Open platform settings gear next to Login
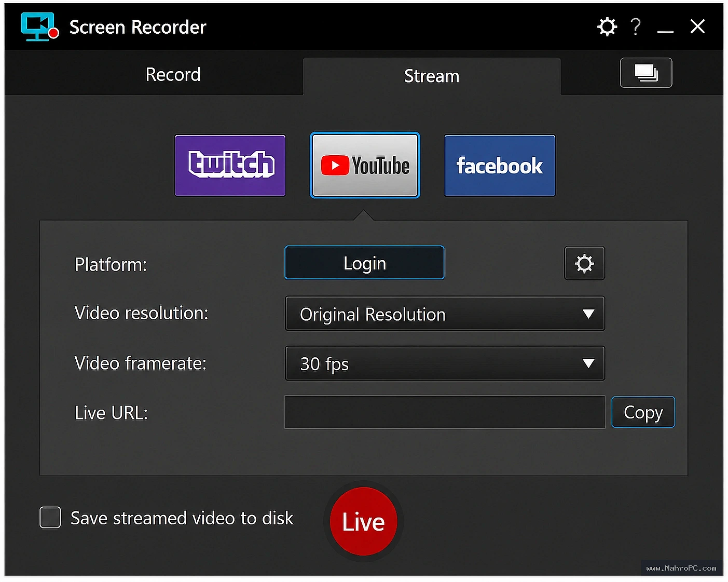The image size is (728, 582). 584,263
